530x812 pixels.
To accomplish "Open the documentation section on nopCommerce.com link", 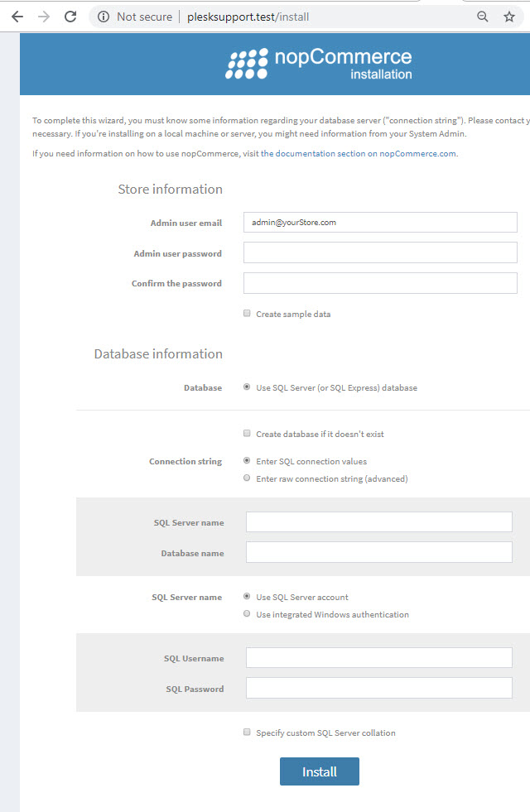I will [x=359, y=153].
